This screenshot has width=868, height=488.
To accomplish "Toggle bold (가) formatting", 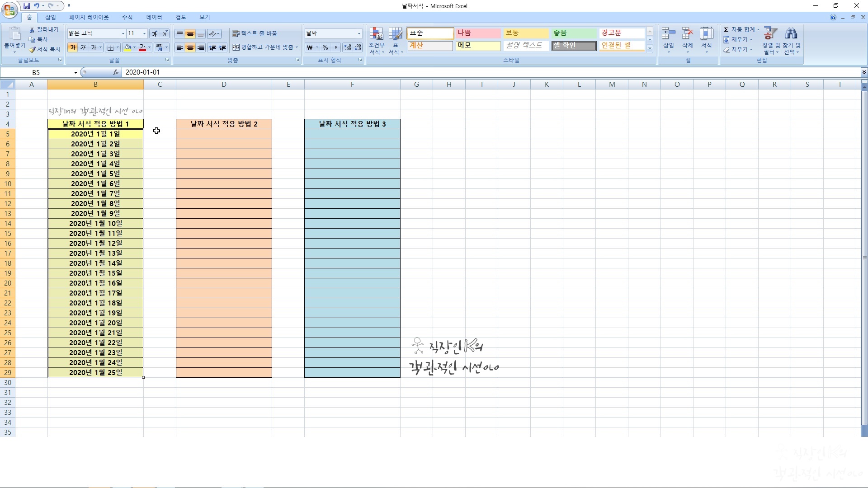I will tap(72, 47).
